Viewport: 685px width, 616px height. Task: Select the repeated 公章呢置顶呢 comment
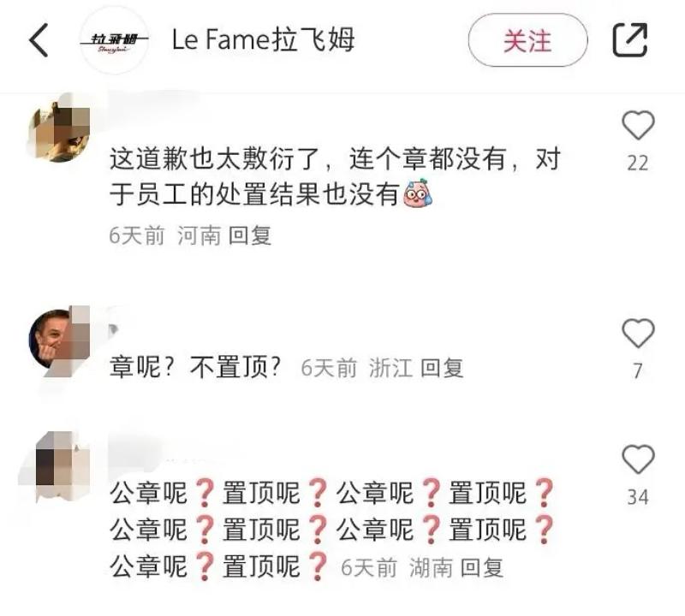[x=332, y=530]
